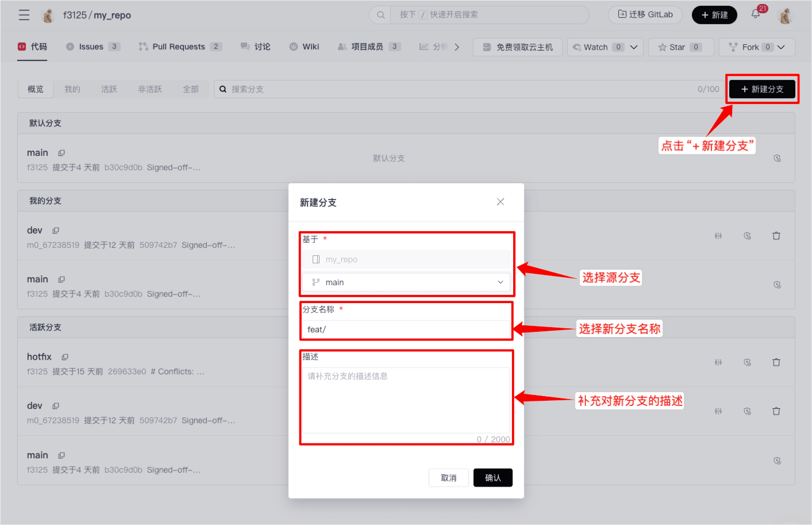Click the cancel button in dialog
The height and width of the screenshot is (525, 812).
tap(448, 478)
